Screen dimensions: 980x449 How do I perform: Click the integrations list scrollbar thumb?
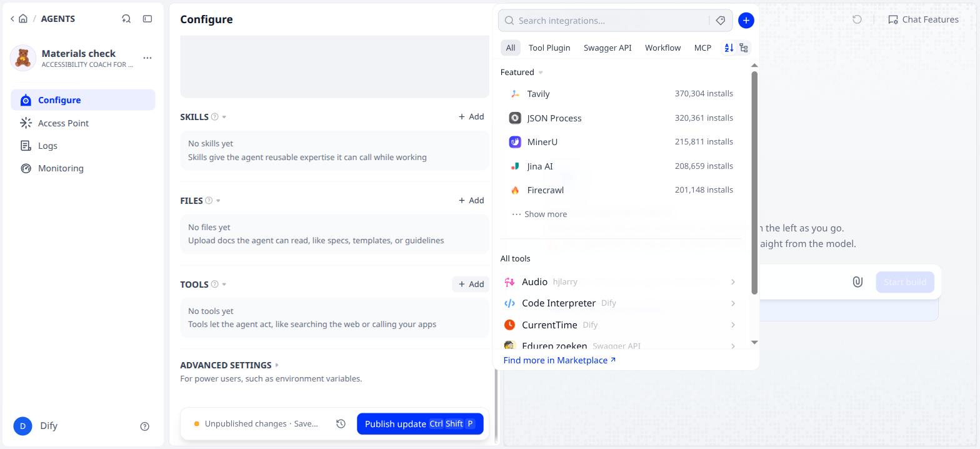[x=754, y=183]
